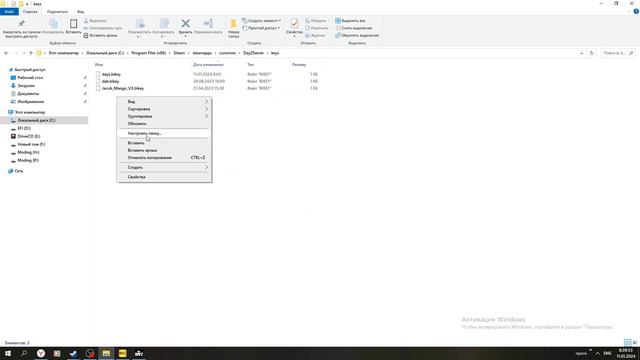
Task: Expand the View submenu in context menu
Action: point(164,102)
